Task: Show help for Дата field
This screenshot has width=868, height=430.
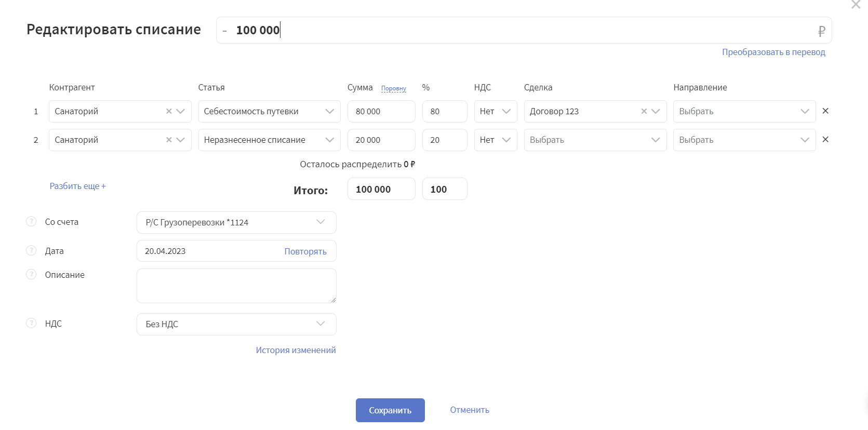Action: [x=31, y=250]
